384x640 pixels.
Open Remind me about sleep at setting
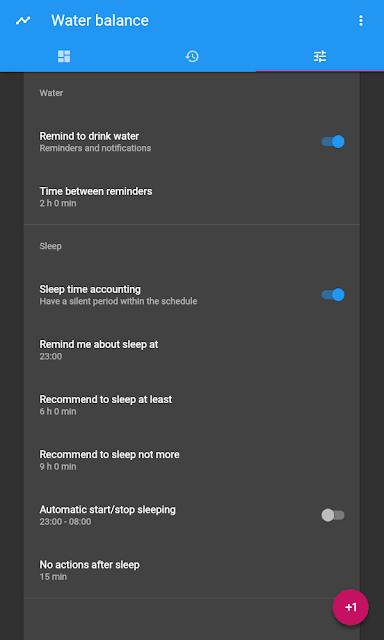click(x=192, y=350)
